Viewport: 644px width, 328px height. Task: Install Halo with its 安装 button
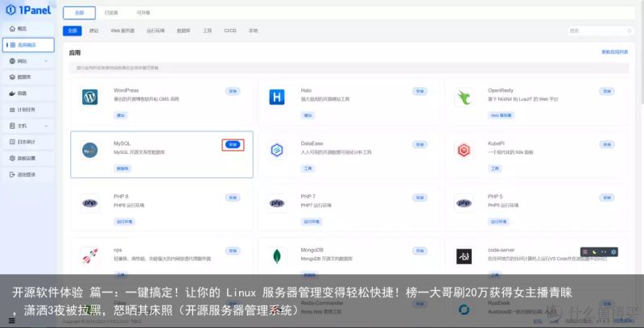pyautogui.click(x=419, y=91)
